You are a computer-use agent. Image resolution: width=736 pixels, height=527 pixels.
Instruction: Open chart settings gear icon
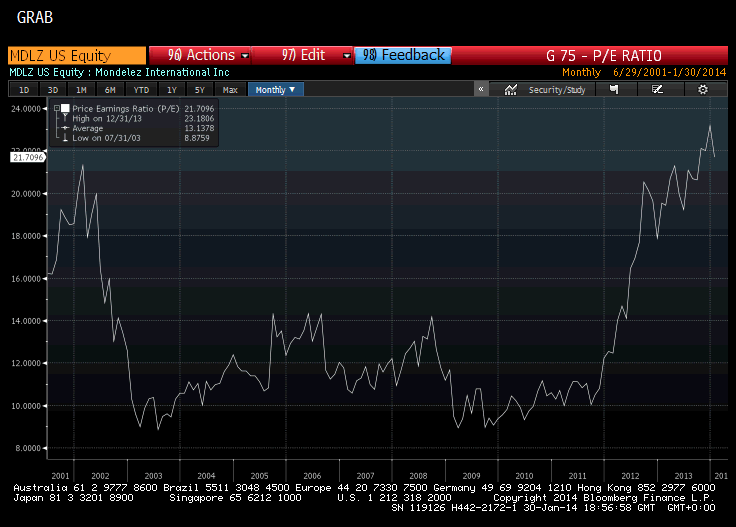pos(703,90)
